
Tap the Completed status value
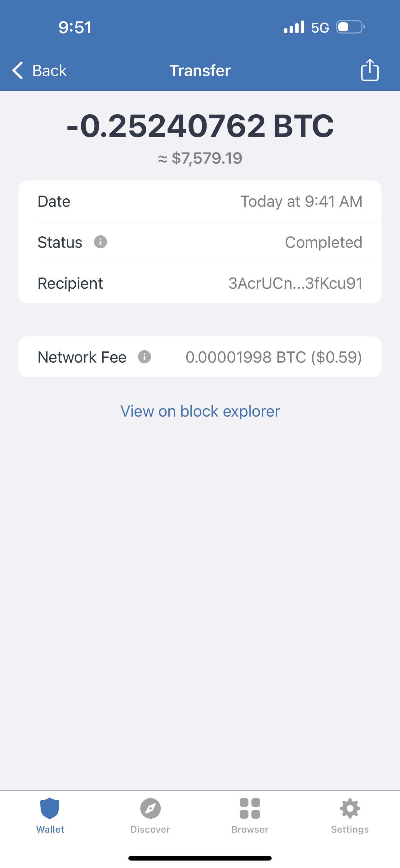coord(323,242)
